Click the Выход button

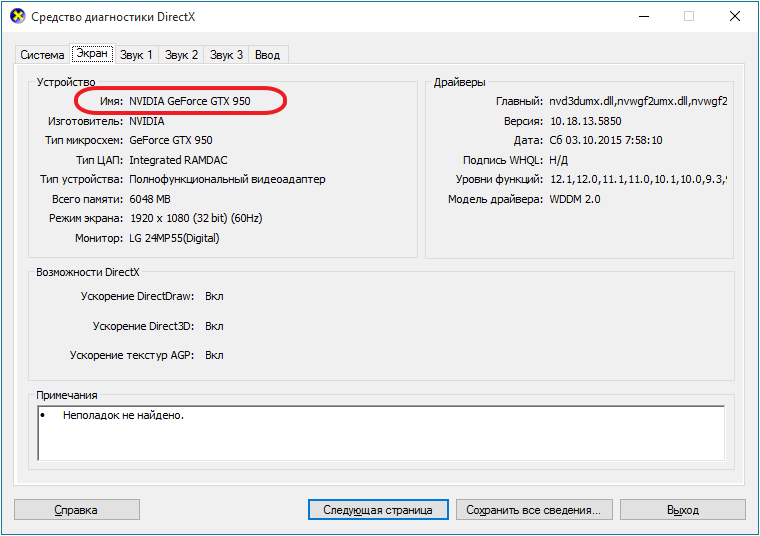pos(682,510)
